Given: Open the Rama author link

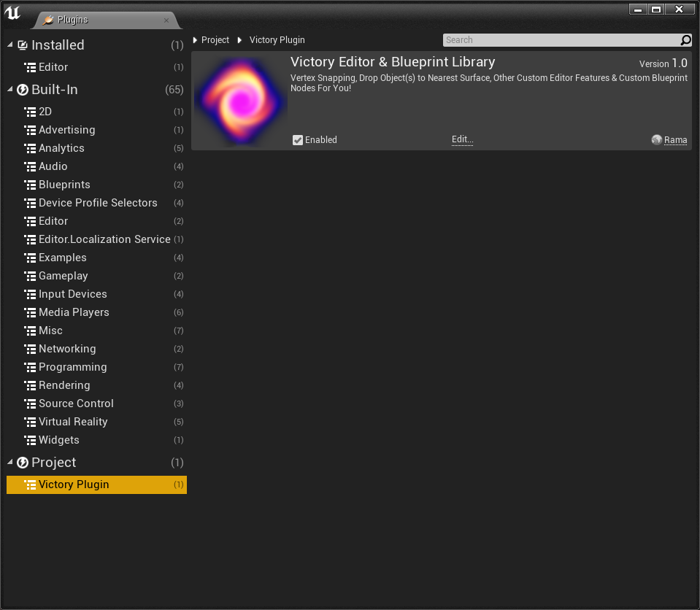Looking at the screenshot, I should [675, 140].
